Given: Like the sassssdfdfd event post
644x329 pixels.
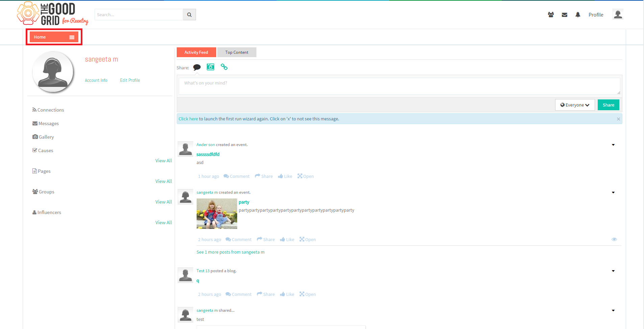Looking at the screenshot, I should click(x=285, y=176).
